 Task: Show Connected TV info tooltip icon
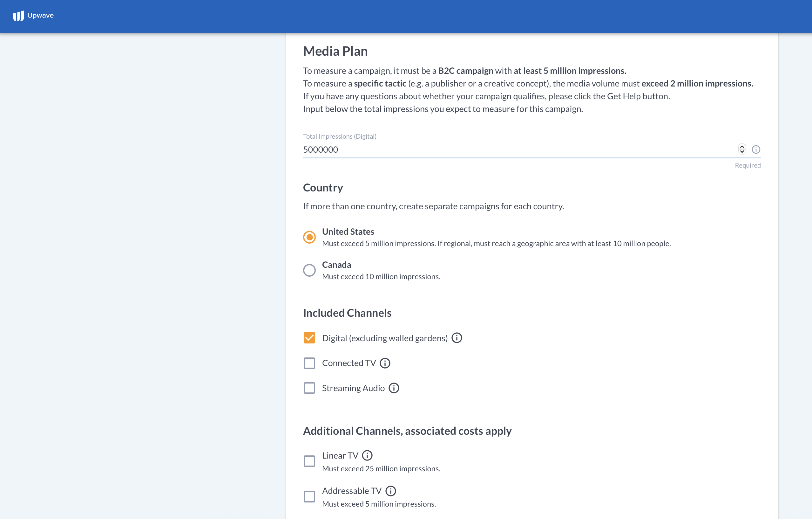tap(385, 363)
